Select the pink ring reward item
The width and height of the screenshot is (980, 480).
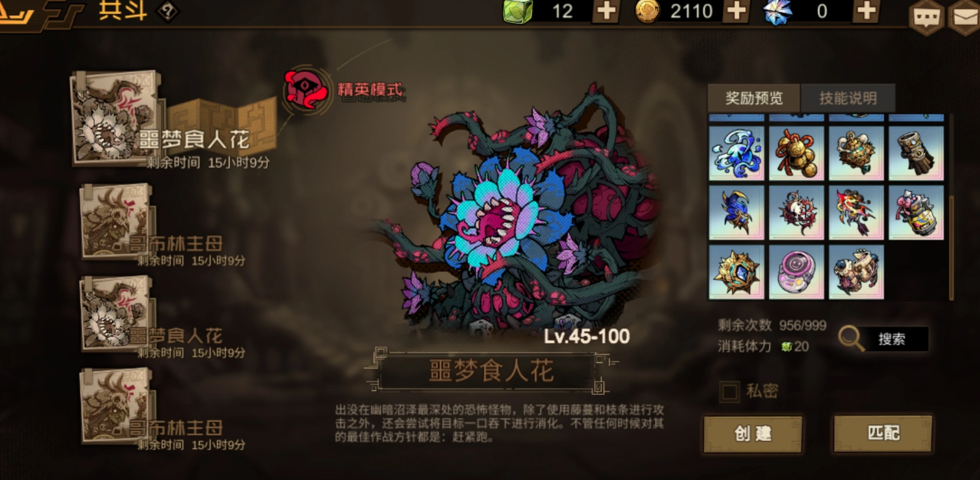pyautogui.click(x=796, y=272)
